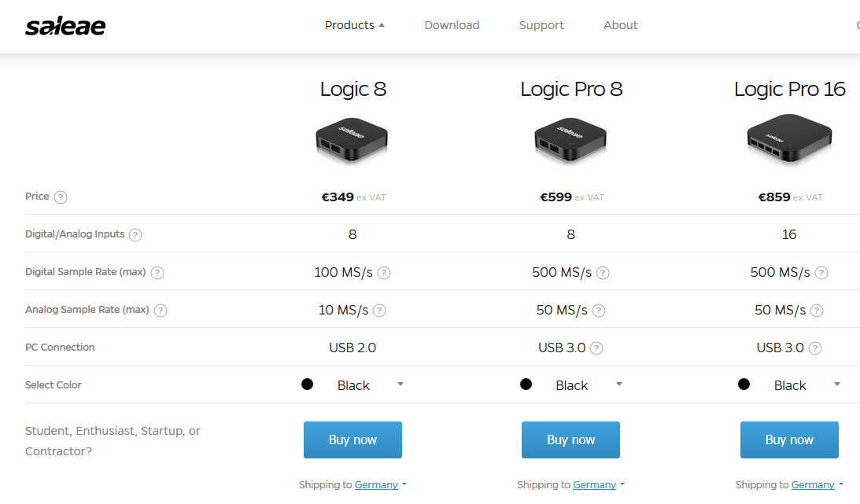Click help icon next to Logic Pro 16 500 MS/s
The height and width of the screenshot is (504, 860).
[821, 273]
